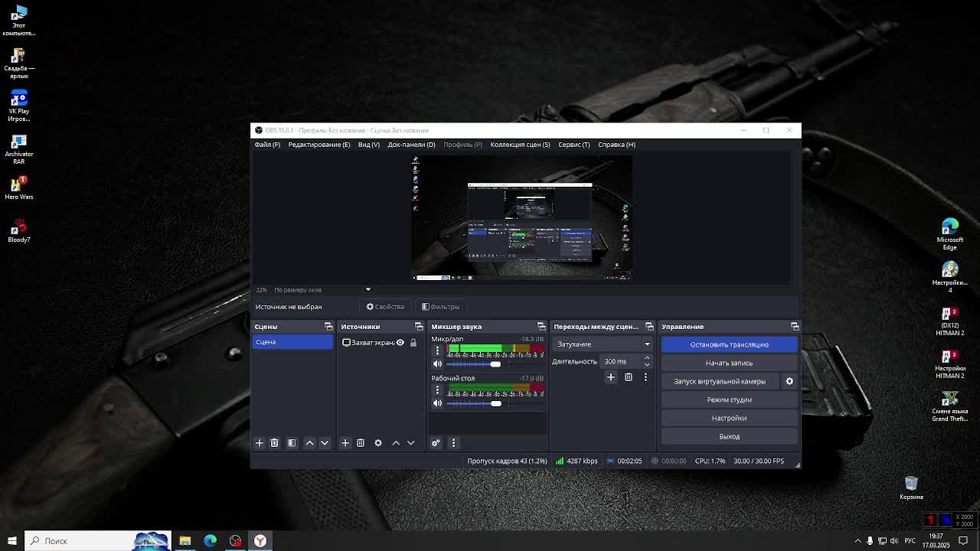This screenshot has width=980, height=551.
Task: Remove selected source with trash icon
Action: (361, 442)
